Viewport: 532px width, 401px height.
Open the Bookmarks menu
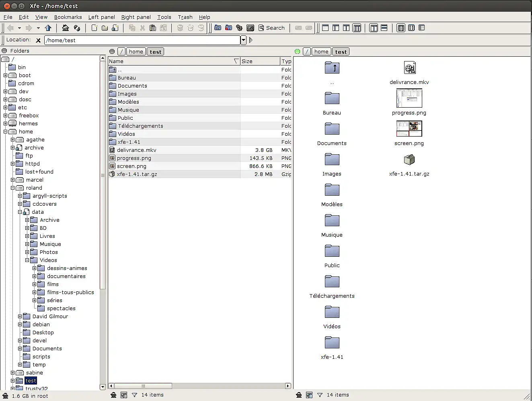pyautogui.click(x=68, y=17)
